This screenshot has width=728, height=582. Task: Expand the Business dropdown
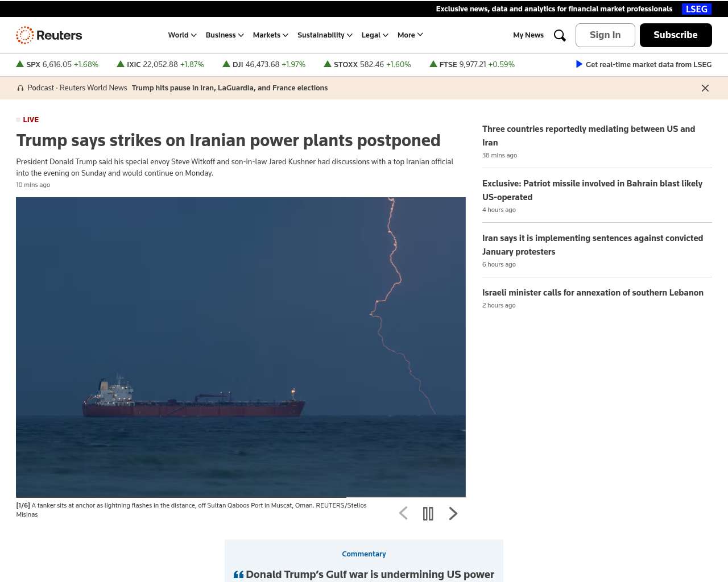pyautogui.click(x=225, y=35)
